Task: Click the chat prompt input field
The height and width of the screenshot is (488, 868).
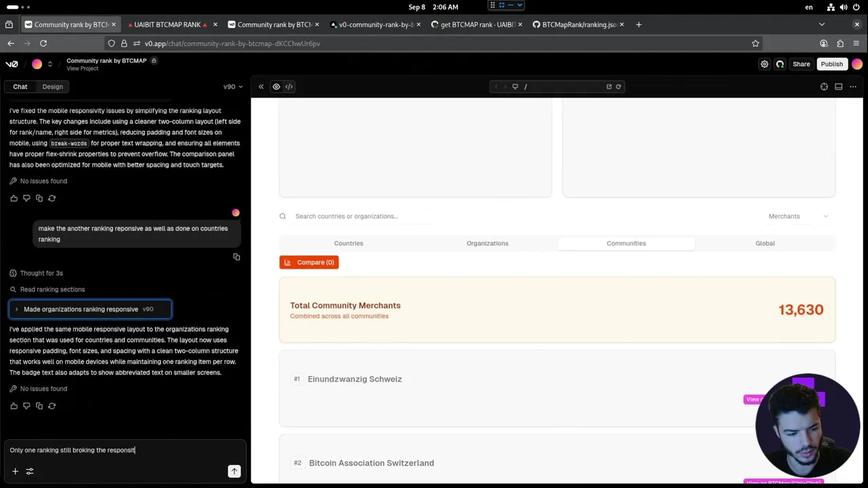Action: [x=125, y=450]
